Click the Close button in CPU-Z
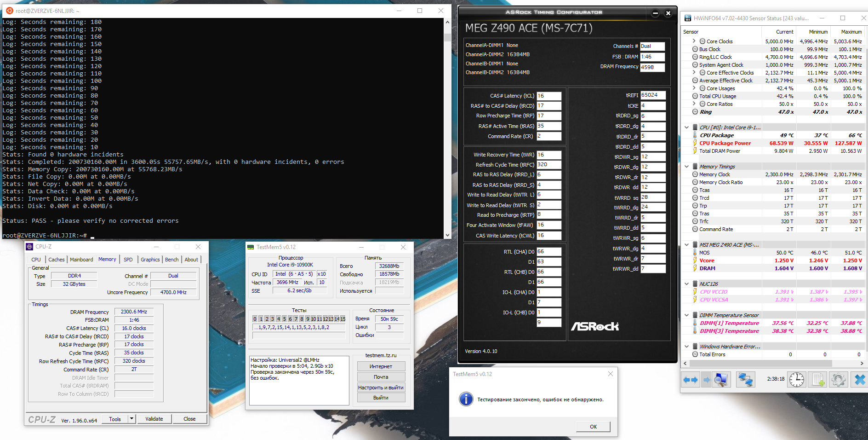868x440 pixels. [x=189, y=419]
